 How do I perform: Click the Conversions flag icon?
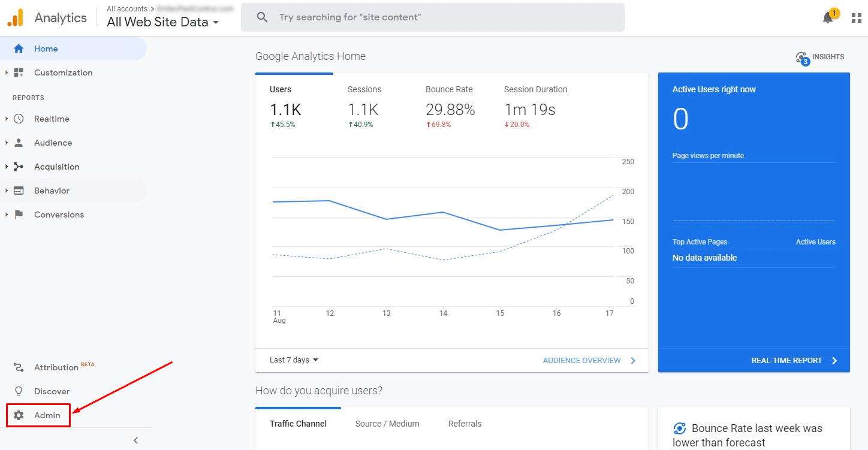[x=19, y=215]
